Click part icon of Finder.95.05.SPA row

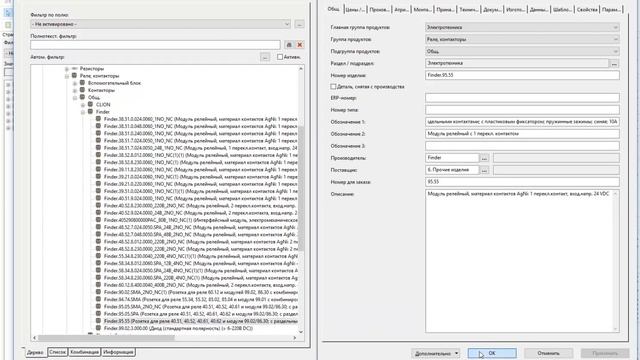(98, 313)
